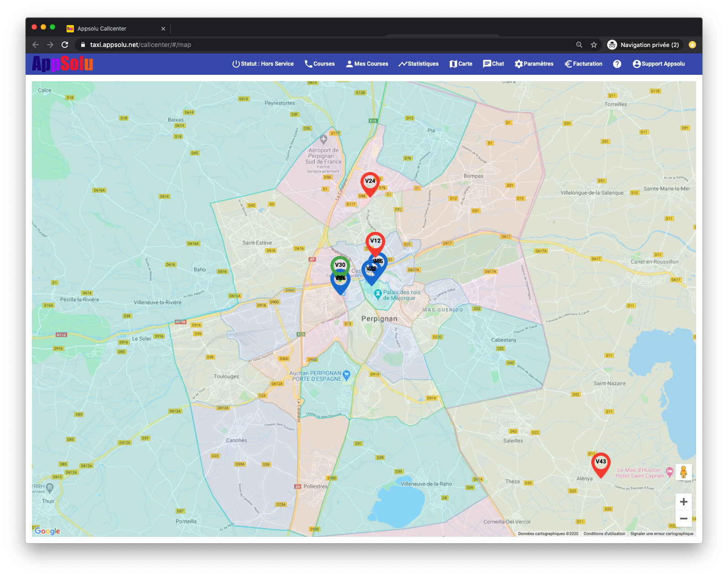This screenshot has height=577, width=728.
Task: Click the Canohès town label
Action: point(236,441)
